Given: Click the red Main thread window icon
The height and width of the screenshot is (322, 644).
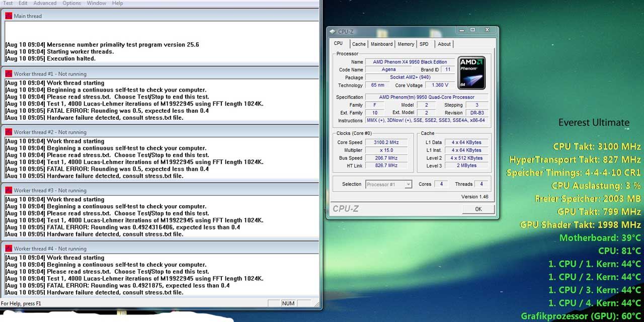Looking at the screenshot, I should click(9, 16).
